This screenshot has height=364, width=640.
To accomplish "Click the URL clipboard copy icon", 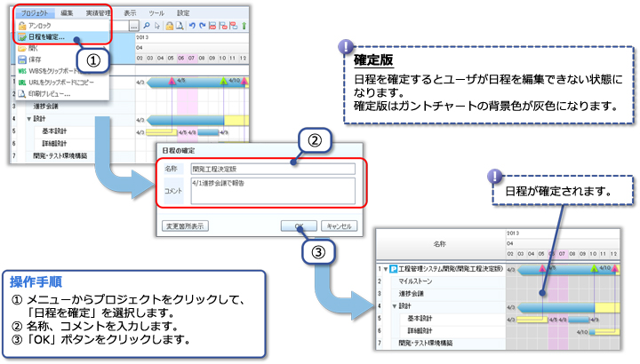I will (x=23, y=83).
